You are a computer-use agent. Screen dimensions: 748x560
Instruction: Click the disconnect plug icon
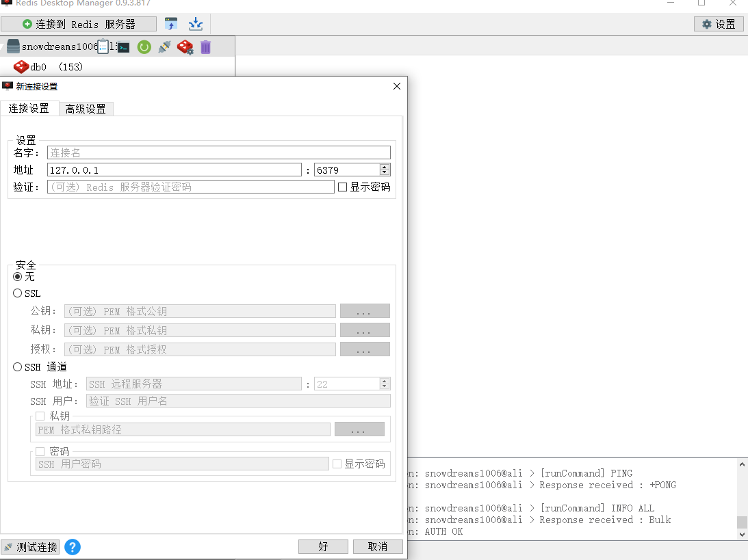(164, 47)
